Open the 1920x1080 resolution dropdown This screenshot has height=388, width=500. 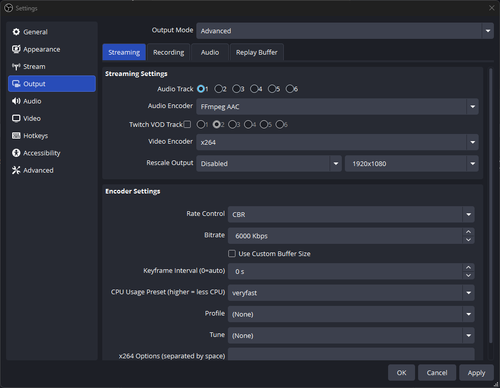click(412, 164)
